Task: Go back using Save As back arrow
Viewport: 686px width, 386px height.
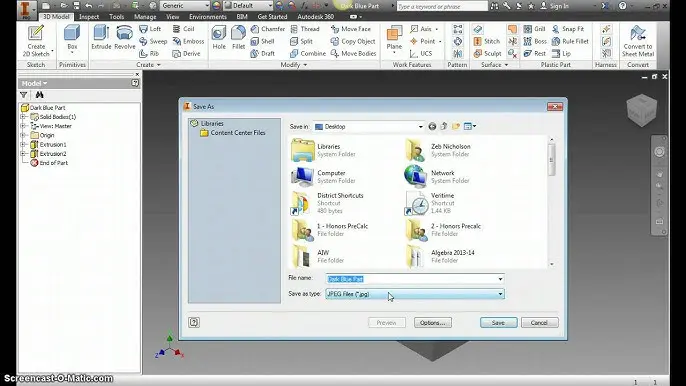Action: tap(432, 126)
